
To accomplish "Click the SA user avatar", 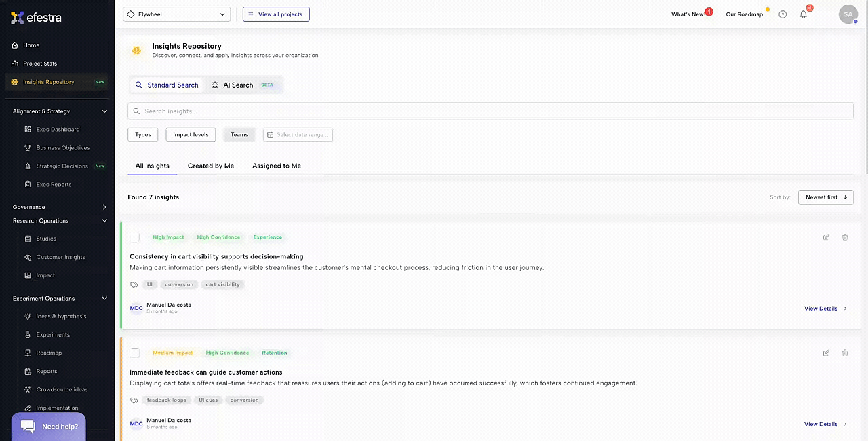I will (848, 14).
